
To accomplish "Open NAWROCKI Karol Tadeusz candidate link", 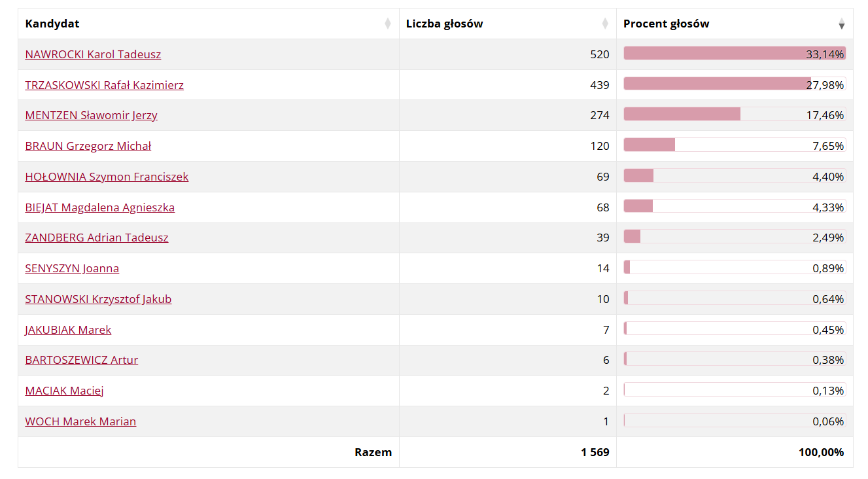I will [93, 54].
